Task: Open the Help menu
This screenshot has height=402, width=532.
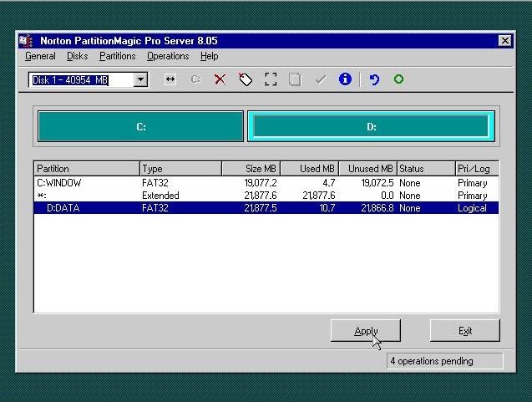Action: point(210,56)
